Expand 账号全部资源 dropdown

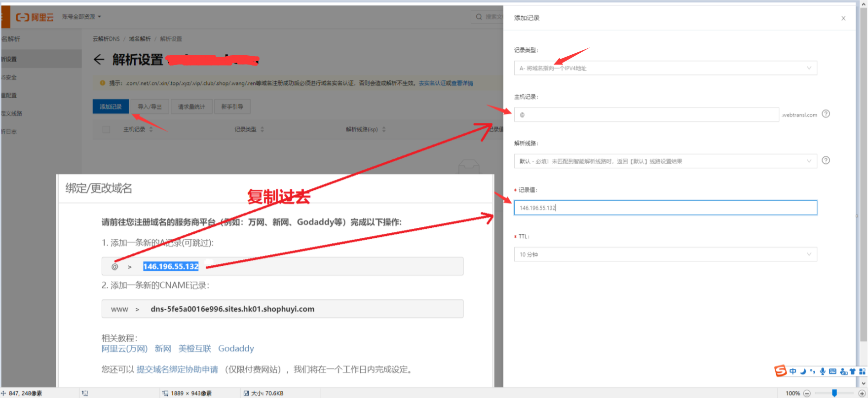81,17
